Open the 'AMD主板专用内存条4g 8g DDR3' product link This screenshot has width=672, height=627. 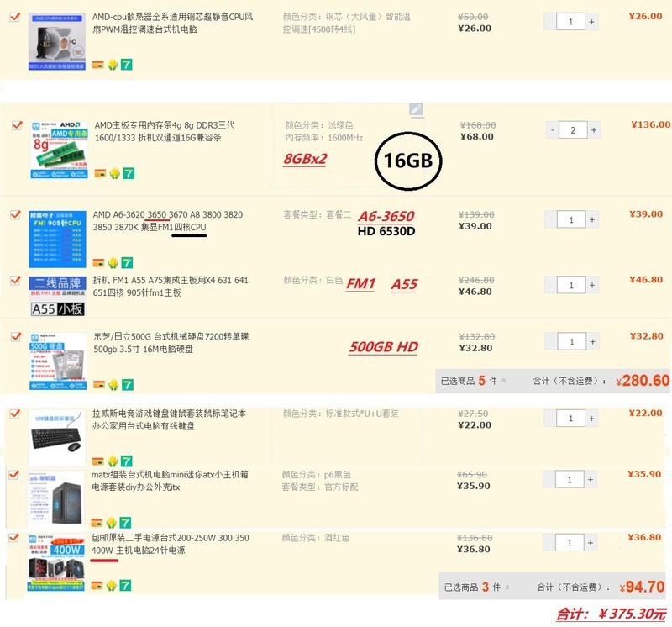pos(165,131)
